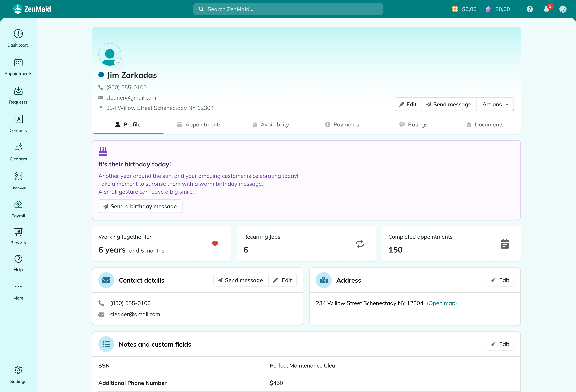Open Payroll from the sidebar
The width and height of the screenshot is (576, 392).
[18, 205]
